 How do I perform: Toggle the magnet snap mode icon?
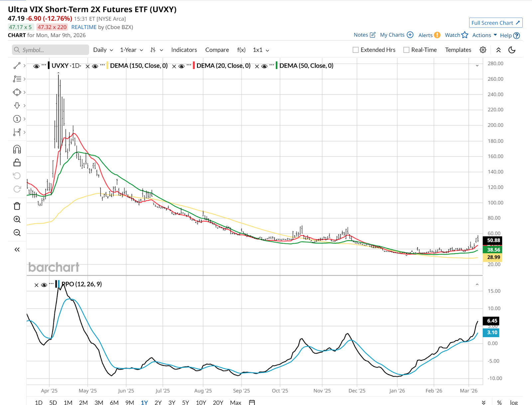(x=17, y=150)
